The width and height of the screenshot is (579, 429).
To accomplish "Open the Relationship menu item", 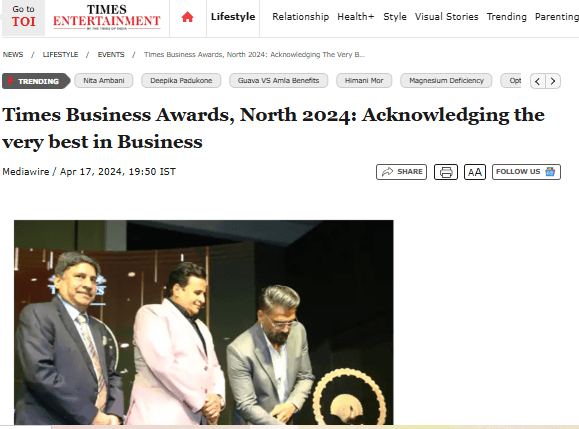I will point(300,17).
